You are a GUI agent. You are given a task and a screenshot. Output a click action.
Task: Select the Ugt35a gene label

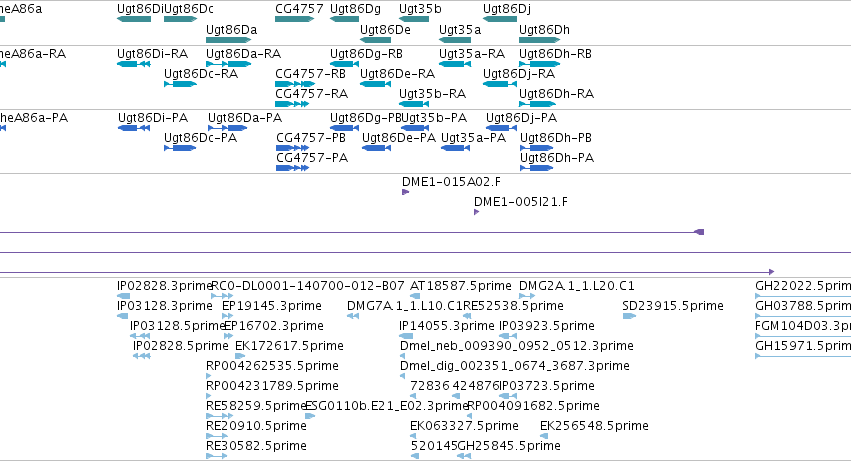coord(460,29)
